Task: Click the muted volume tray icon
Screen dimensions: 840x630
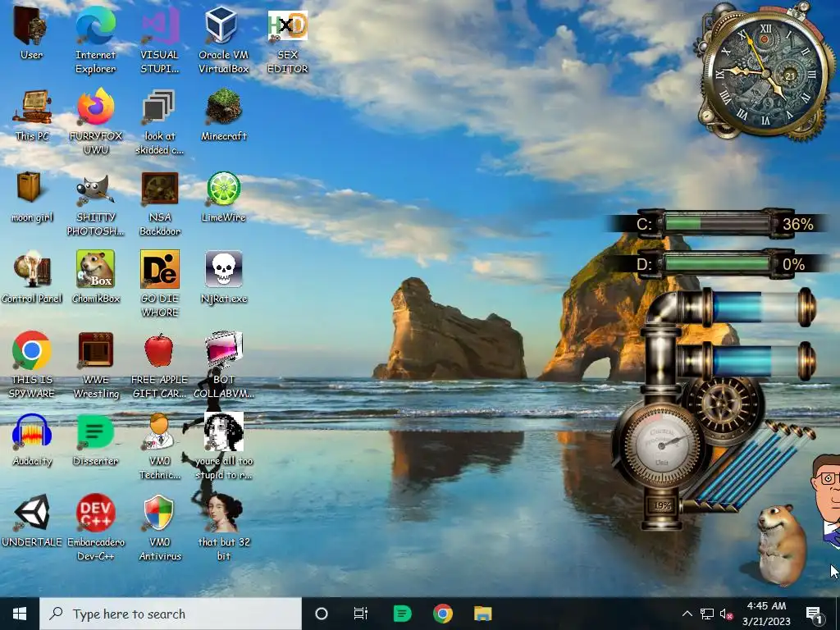Action: (727, 614)
